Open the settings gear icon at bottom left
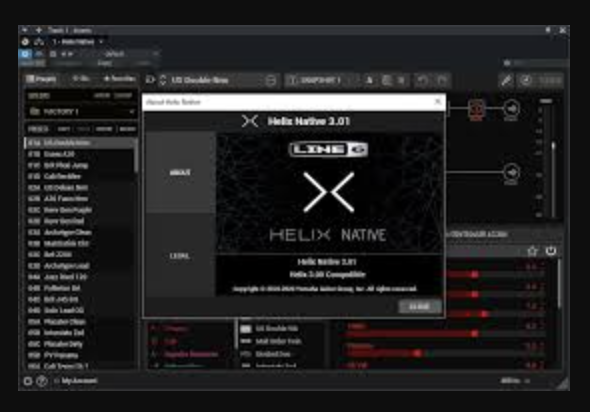 pyautogui.click(x=27, y=381)
